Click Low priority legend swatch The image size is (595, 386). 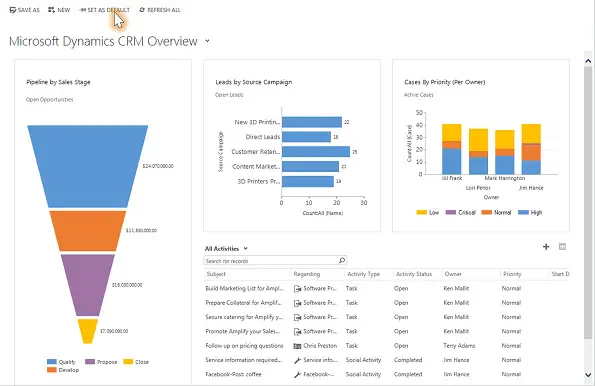(422, 212)
